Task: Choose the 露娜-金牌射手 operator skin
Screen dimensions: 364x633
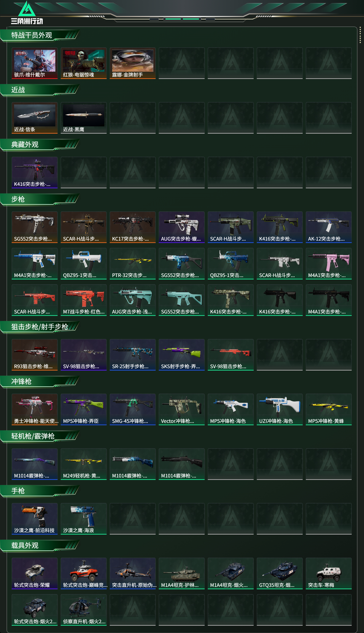Action: [x=132, y=63]
